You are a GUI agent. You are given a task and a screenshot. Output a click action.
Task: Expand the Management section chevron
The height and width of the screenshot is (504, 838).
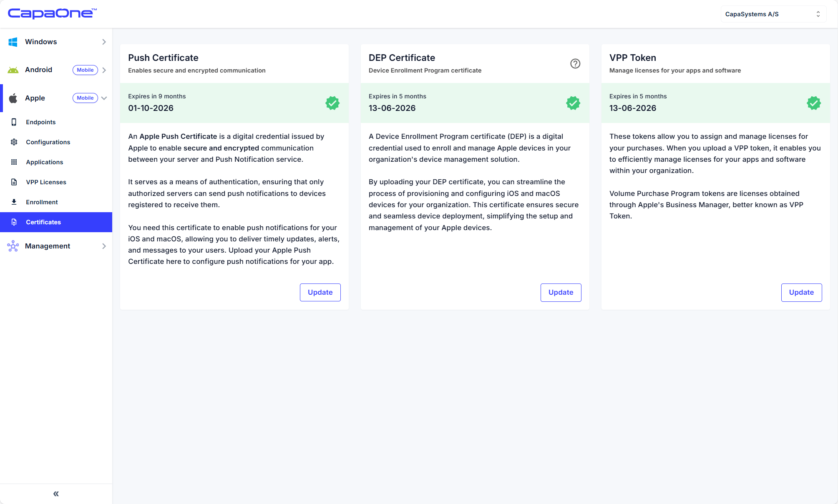click(104, 246)
